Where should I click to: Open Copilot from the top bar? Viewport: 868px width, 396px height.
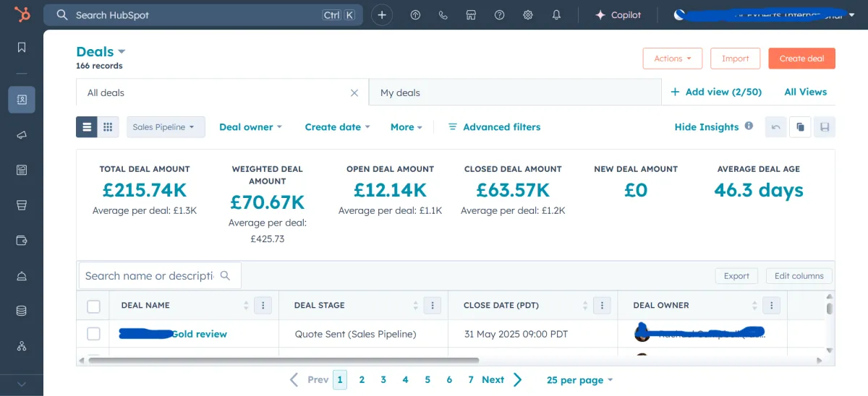pos(618,14)
